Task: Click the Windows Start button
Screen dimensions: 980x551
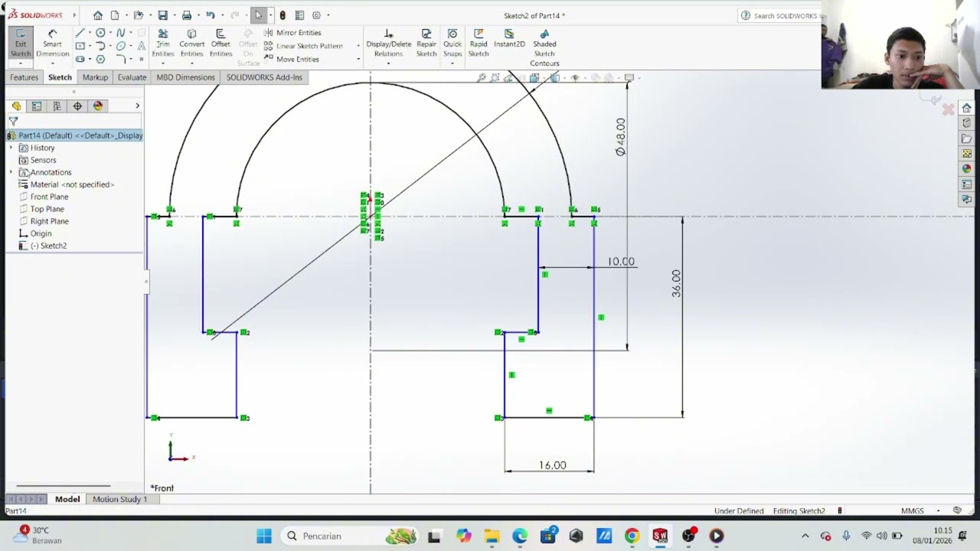Action: pos(264,536)
